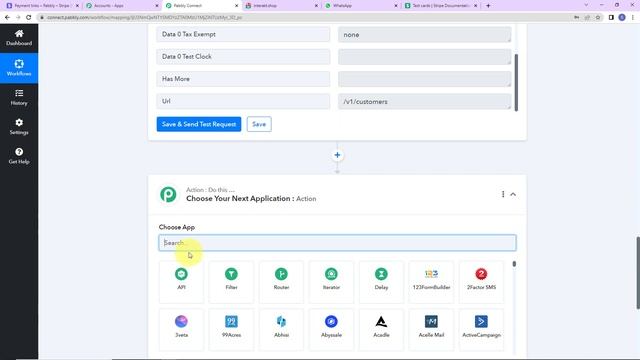
Task: Collapse the action step panel
Action: pyautogui.click(x=513, y=194)
